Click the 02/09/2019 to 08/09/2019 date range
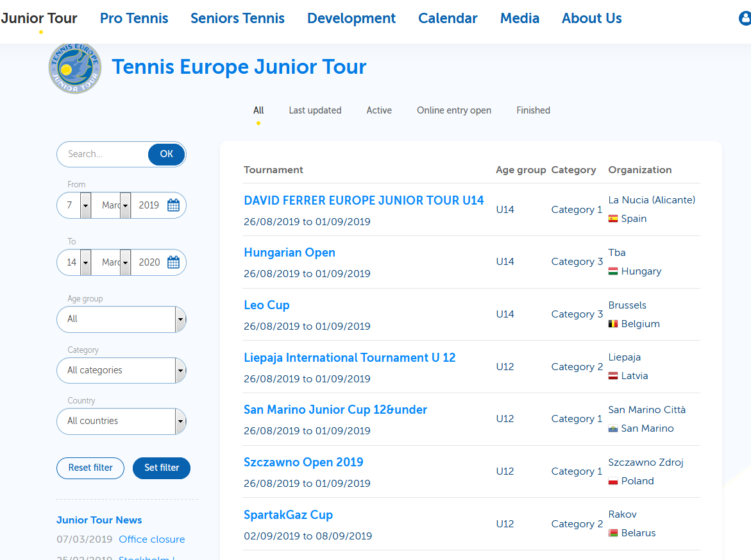The image size is (751, 560). click(307, 536)
